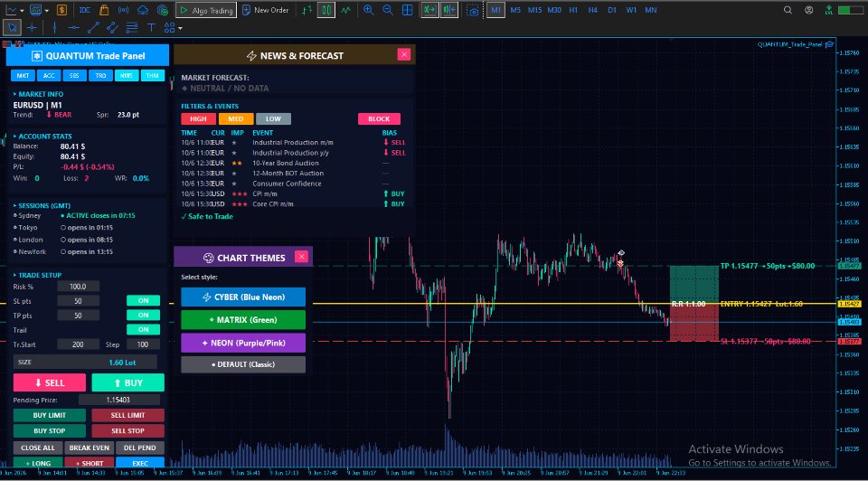
Task: Select the crosshair tool
Action: (x=32, y=27)
